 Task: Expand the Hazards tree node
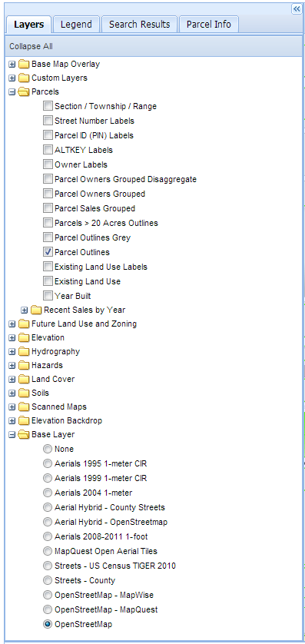coord(12,366)
